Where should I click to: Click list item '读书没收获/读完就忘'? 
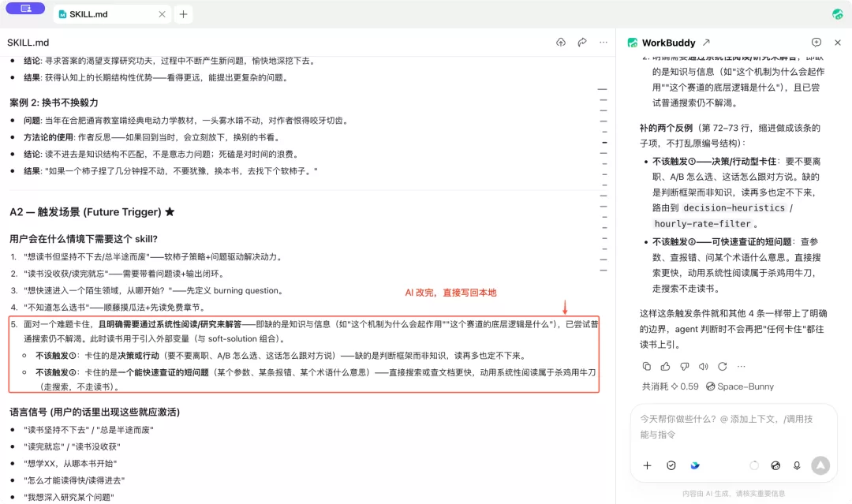[x=124, y=274]
